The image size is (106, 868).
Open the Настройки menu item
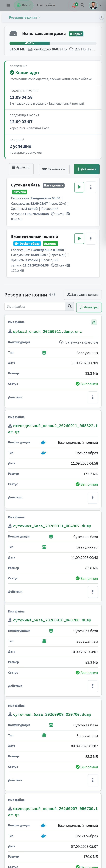[x=46, y=5]
